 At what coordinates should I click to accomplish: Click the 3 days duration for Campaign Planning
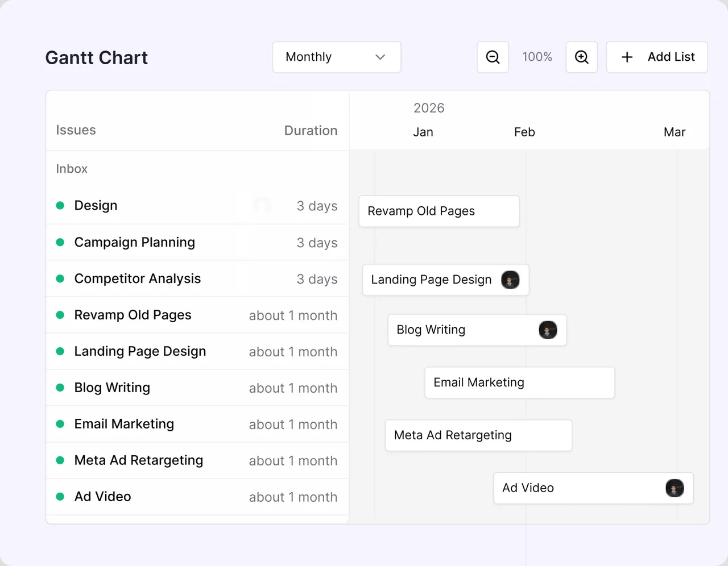pos(317,243)
